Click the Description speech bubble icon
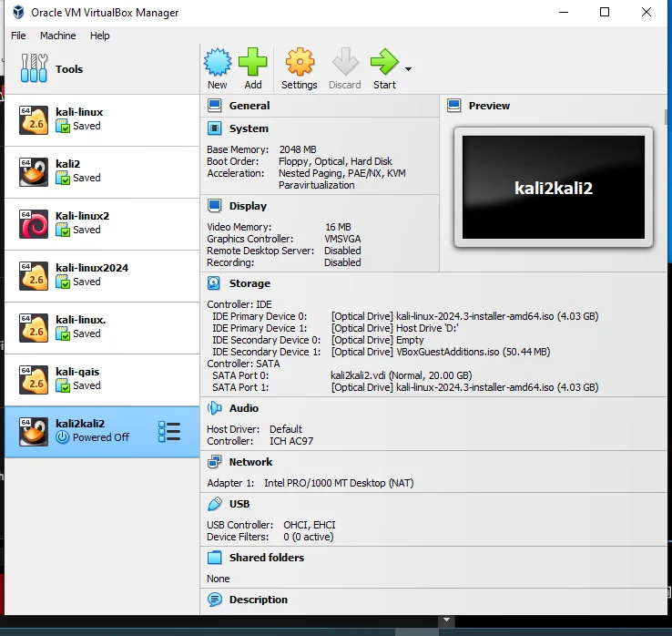 coord(214,600)
